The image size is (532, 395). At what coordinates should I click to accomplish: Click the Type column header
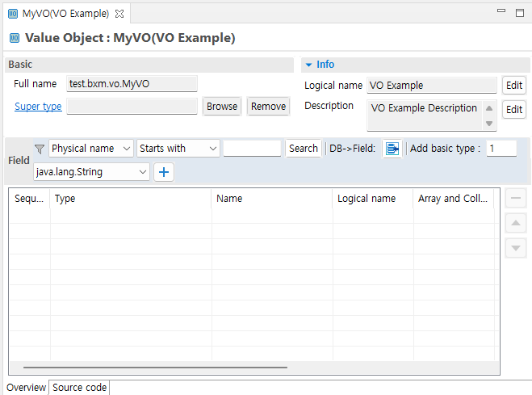[131, 199]
